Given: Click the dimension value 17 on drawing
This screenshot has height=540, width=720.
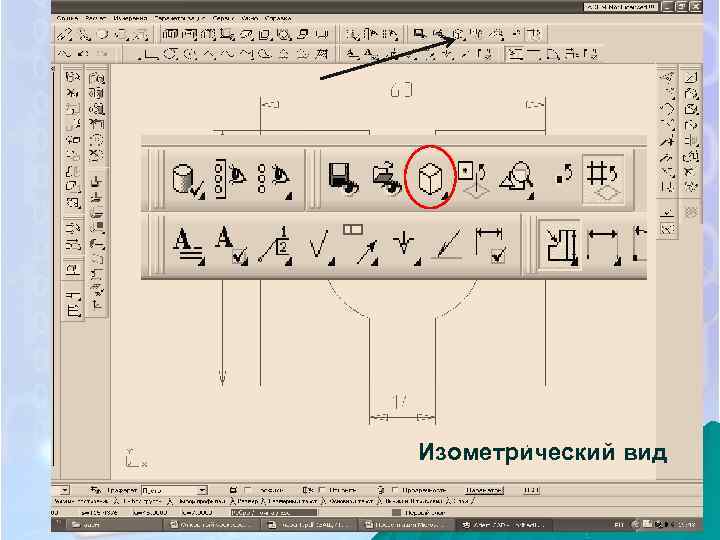Looking at the screenshot, I should (400, 402).
